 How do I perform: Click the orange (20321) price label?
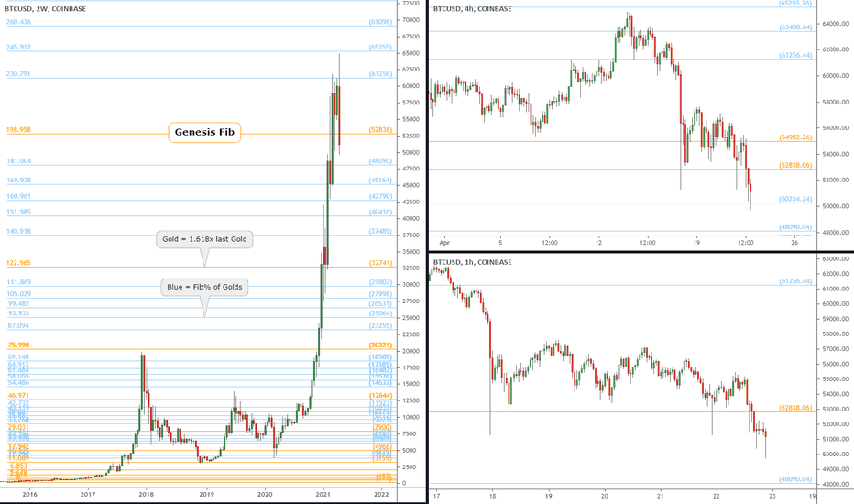tap(380, 345)
